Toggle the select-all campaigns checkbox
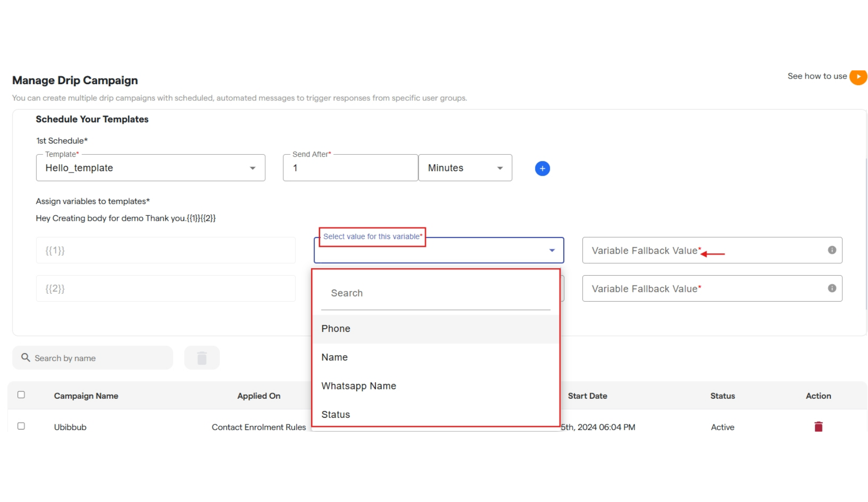868x502 pixels. pos(21,395)
